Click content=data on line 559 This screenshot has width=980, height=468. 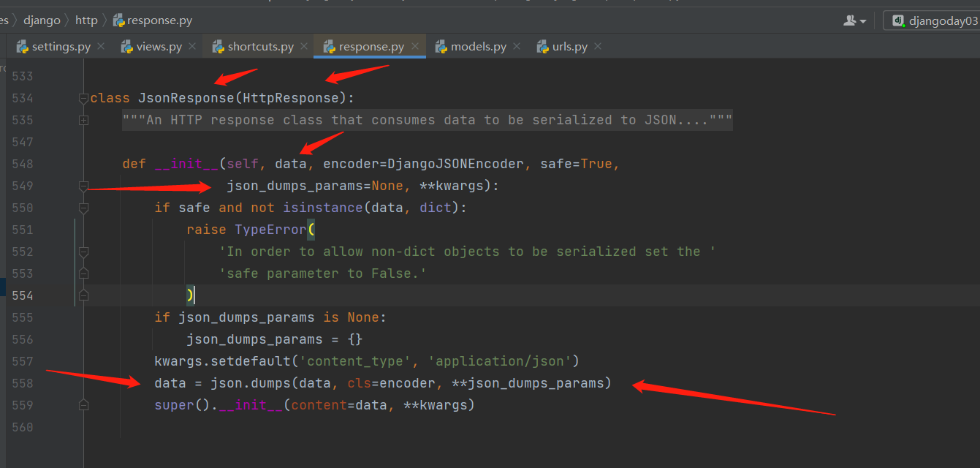339,405
